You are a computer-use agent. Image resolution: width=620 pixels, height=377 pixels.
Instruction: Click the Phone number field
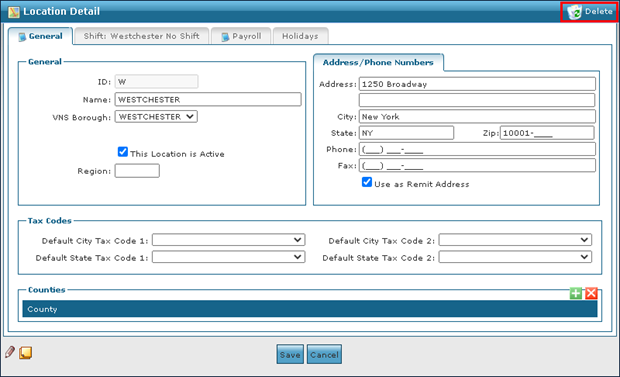(477, 149)
